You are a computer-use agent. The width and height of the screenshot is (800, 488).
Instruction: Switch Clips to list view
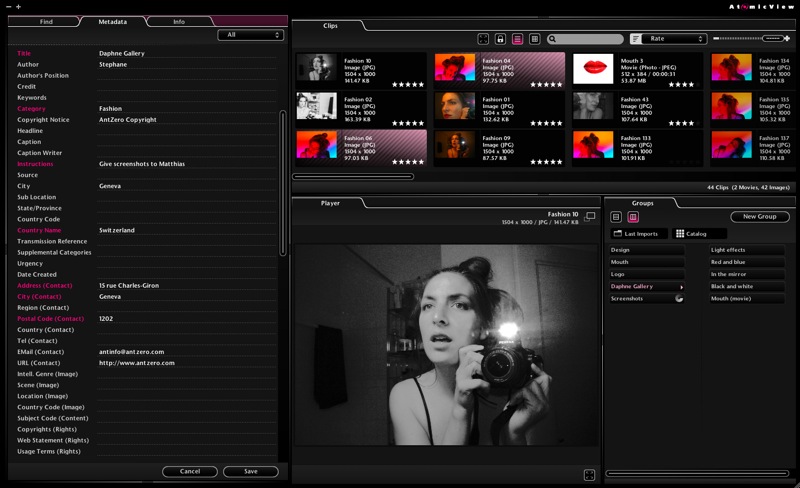pos(517,39)
